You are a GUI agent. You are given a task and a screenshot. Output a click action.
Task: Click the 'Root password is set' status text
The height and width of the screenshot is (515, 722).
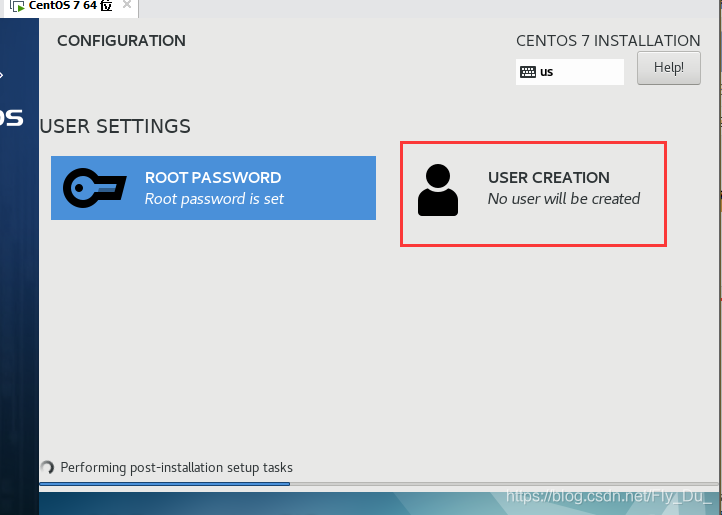(x=214, y=199)
